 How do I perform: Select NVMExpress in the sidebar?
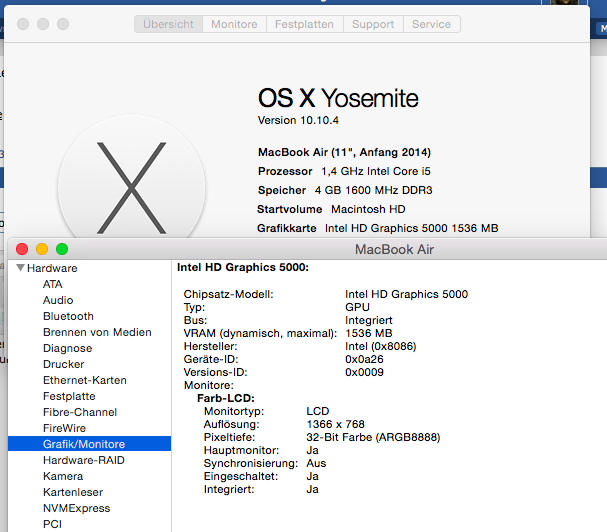pos(76,508)
